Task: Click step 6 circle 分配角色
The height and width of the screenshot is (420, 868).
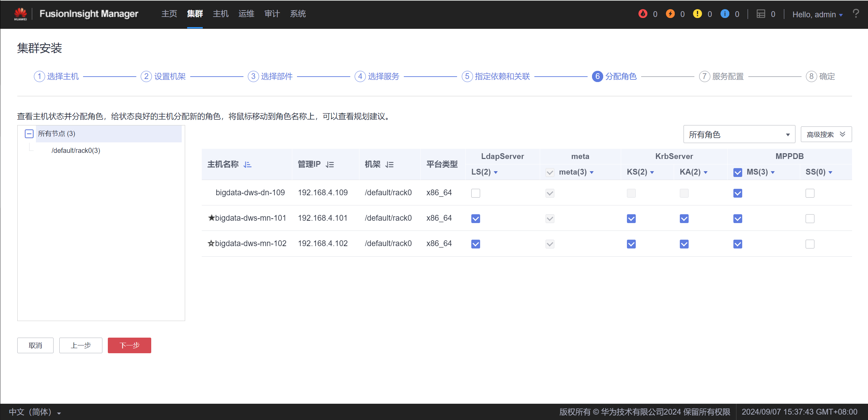Action: coord(597,76)
